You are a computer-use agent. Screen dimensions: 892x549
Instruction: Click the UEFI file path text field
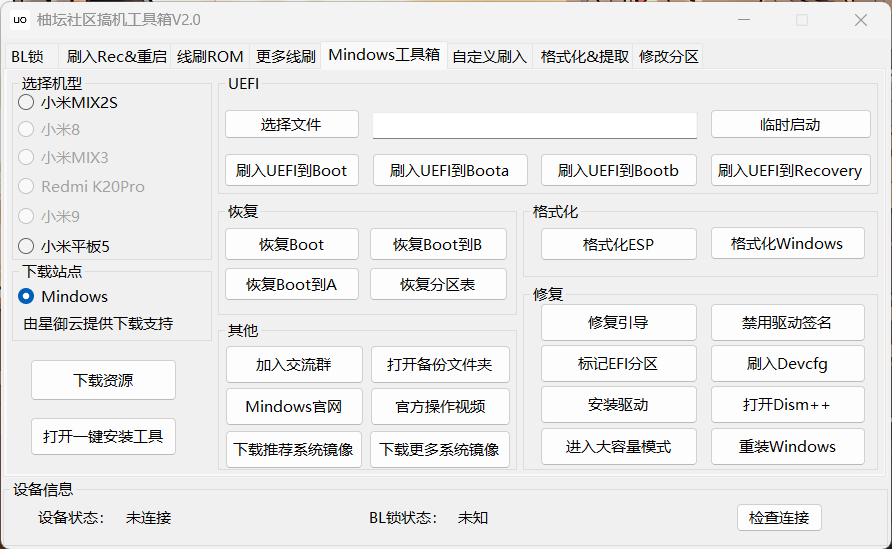pos(534,125)
